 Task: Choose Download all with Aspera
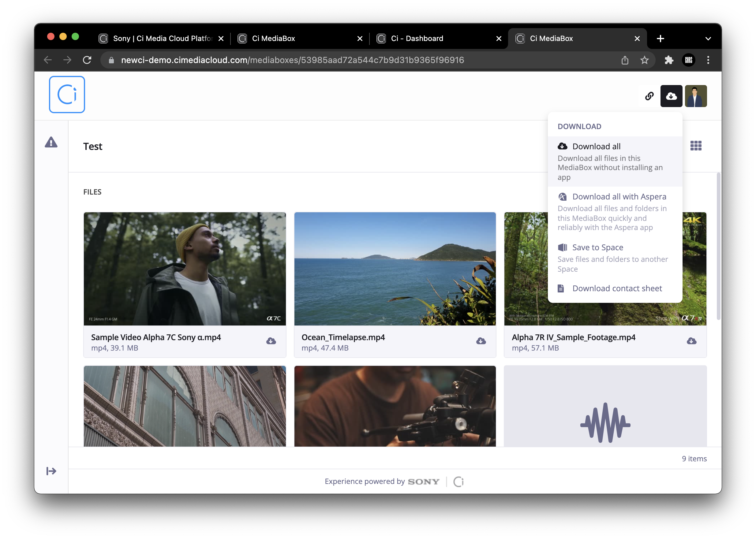[615, 212]
